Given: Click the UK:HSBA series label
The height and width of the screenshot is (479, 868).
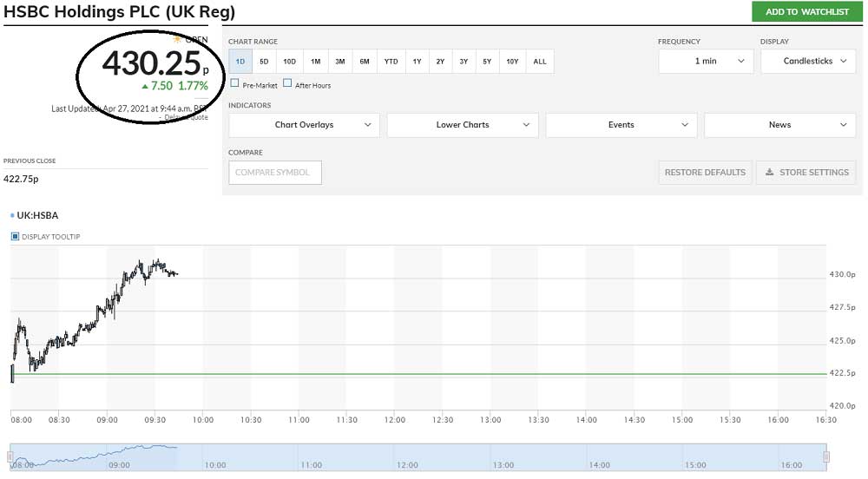Looking at the screenshot, I should (37, 215).
